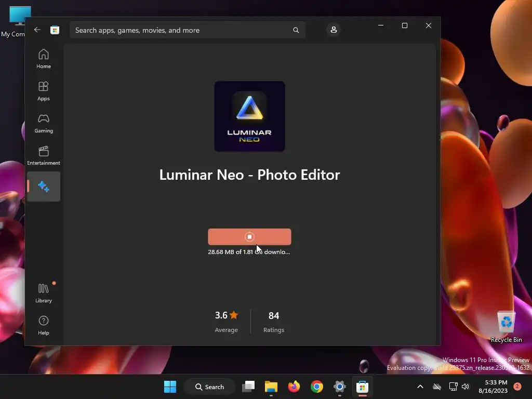This screenshot has height=399, width=532.
Task: Open notifications badge showing 2
Action: click(x=517, y=387)
